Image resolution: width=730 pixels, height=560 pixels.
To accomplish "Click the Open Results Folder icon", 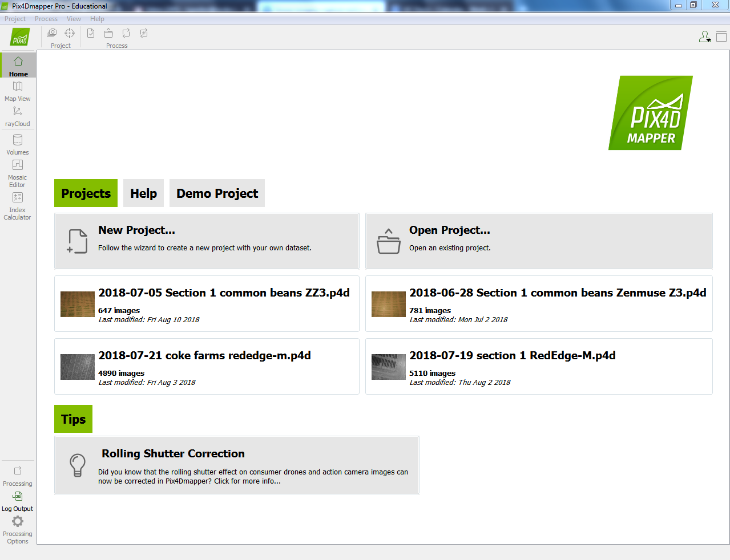I will [108, 33].
